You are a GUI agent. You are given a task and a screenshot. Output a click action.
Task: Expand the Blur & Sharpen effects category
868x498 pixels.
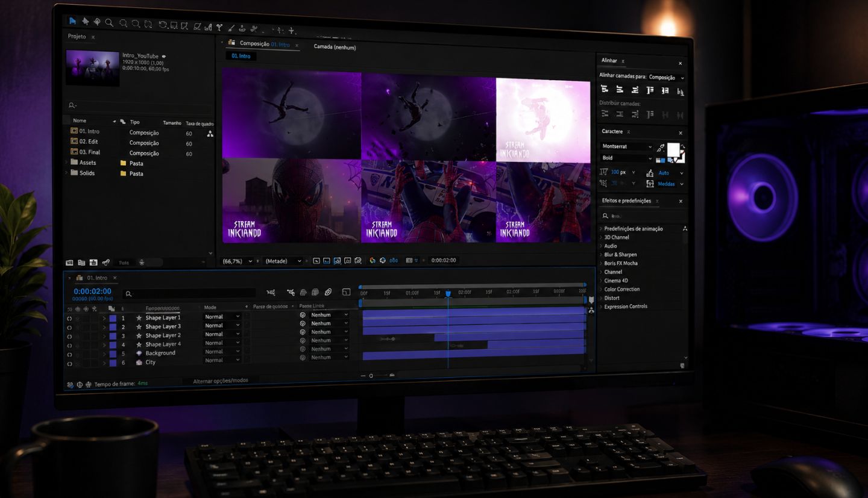620,255
